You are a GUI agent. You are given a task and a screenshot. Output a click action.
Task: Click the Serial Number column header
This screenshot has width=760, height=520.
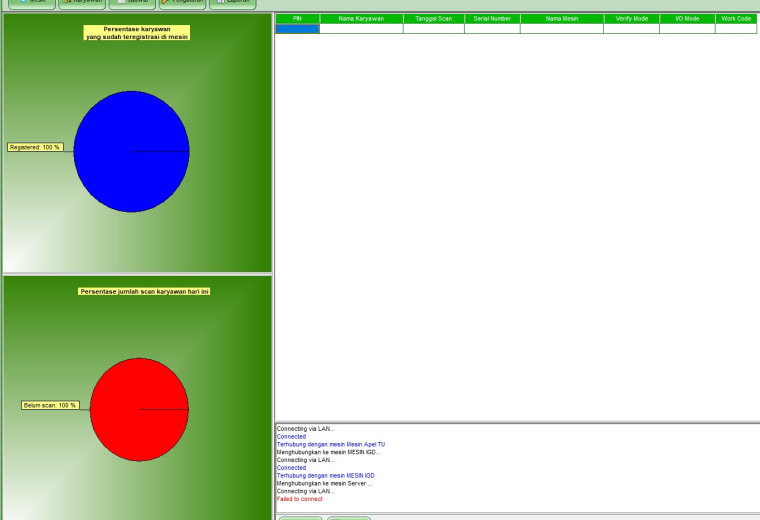tap(492, 19)
